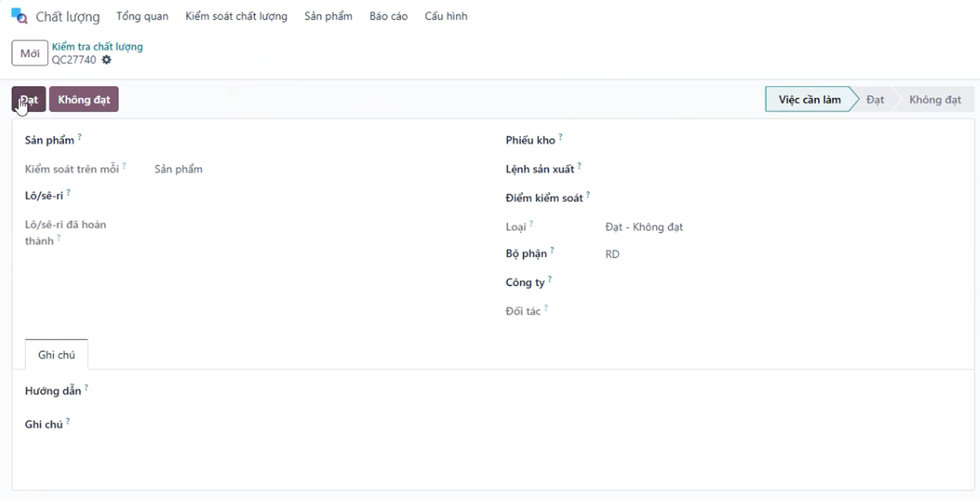
Task: Click the help mark beside Phiếu kho
Action: click(560, 137)
